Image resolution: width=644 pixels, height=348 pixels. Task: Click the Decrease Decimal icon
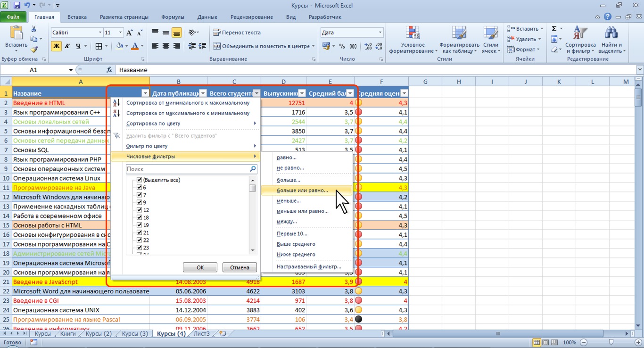(x=378, y=46)
